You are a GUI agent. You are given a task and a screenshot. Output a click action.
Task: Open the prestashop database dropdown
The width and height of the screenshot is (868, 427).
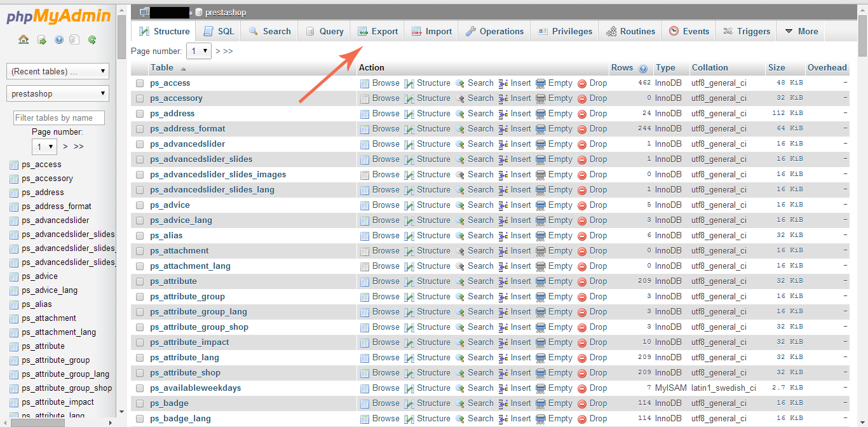pyautogui.click(x=58, y=93)
